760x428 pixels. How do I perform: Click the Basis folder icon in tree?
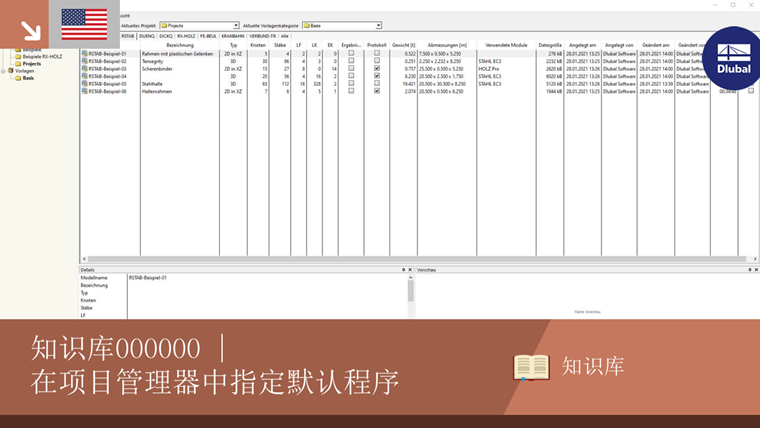18,78
